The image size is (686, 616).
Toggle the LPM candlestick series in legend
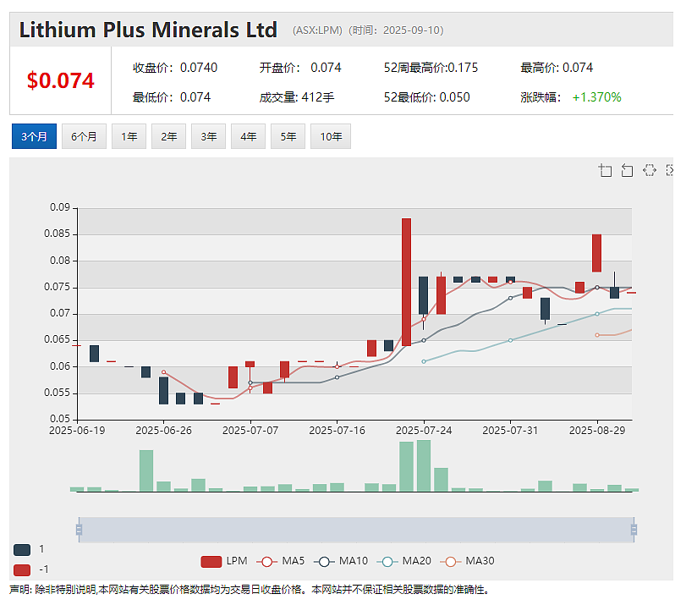(x=224, y=561)
